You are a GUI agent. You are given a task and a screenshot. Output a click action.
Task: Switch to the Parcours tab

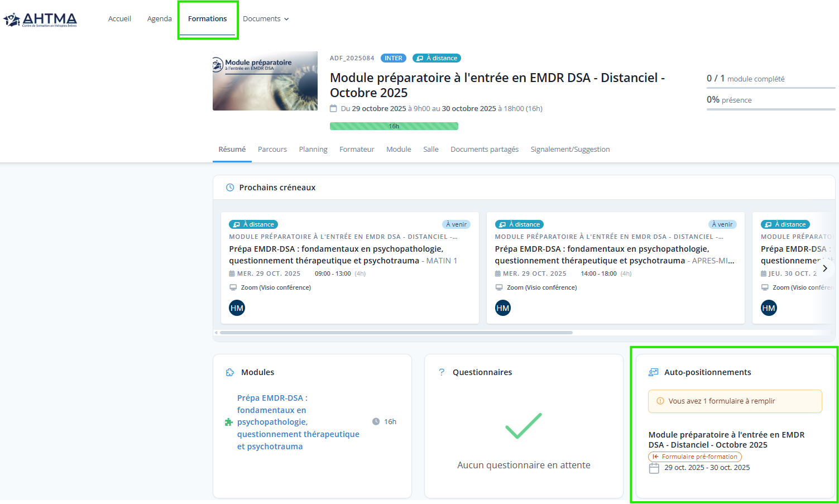click(x=272, y=150)
